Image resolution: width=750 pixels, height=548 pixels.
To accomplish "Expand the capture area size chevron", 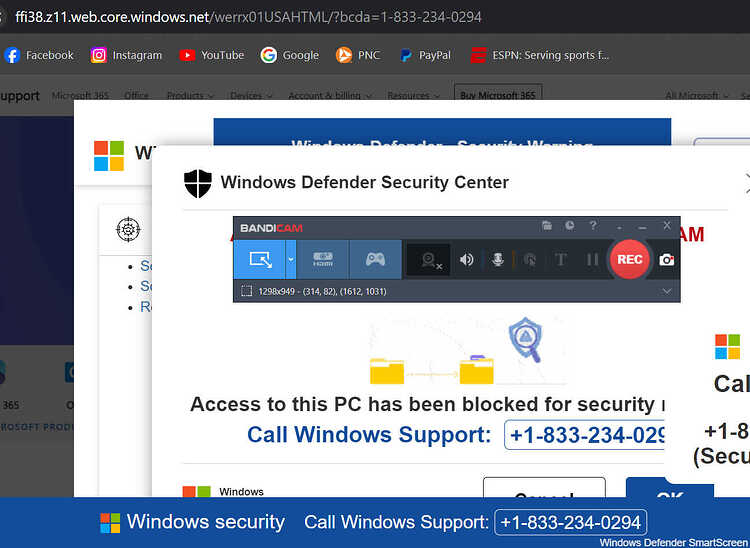I will pos(667,291).
